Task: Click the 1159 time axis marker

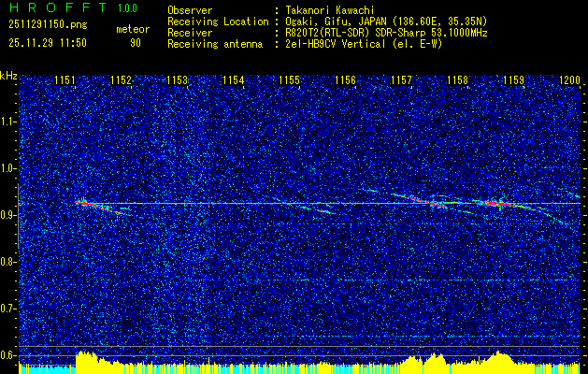Action: coord(514,80)
